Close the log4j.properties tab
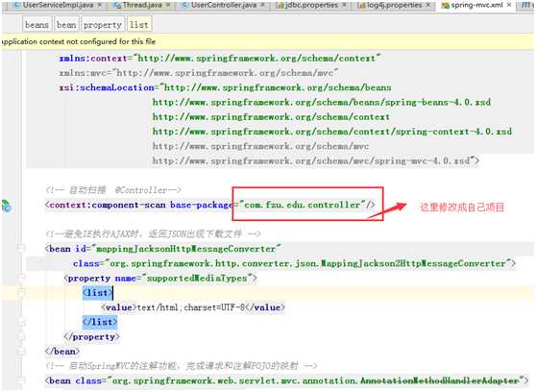The image size is (536, 392). pos(428,5)
